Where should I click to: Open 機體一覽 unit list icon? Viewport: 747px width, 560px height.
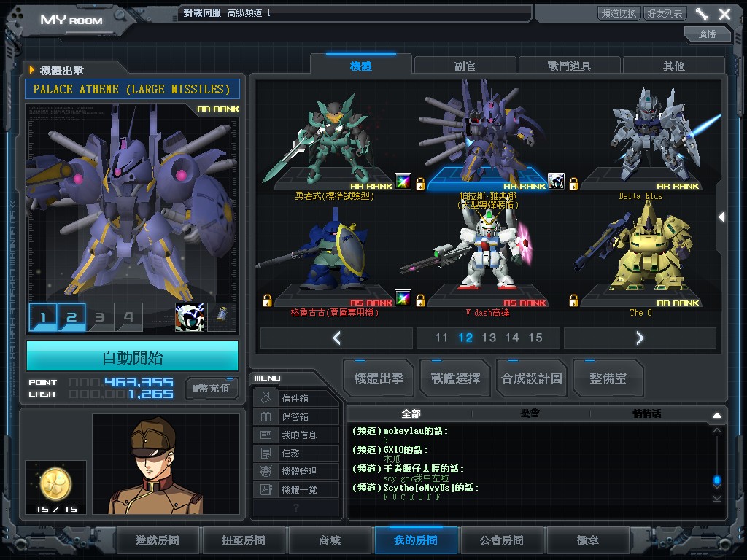(x=266, y=489)
